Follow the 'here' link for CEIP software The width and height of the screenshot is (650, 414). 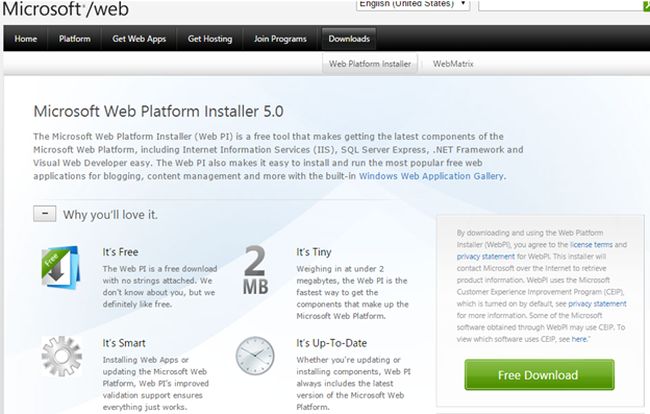coord(579,339)
